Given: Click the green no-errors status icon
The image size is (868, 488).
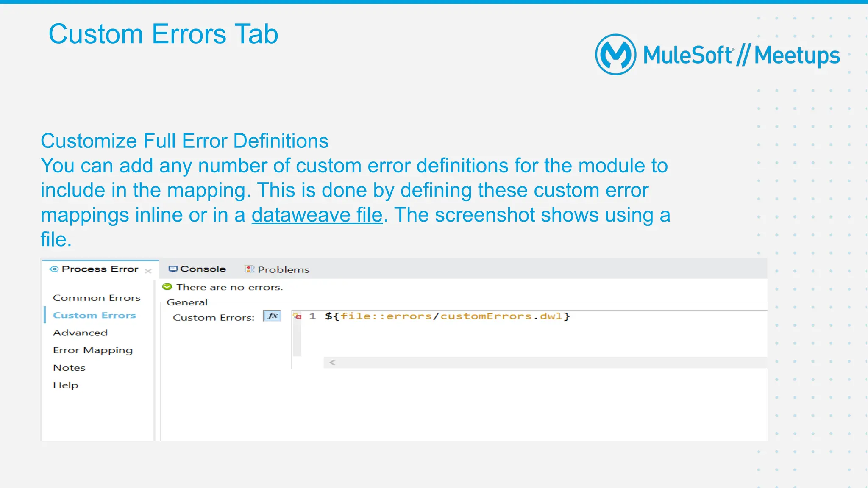Looking at the screenshot, I should point(167,287).
